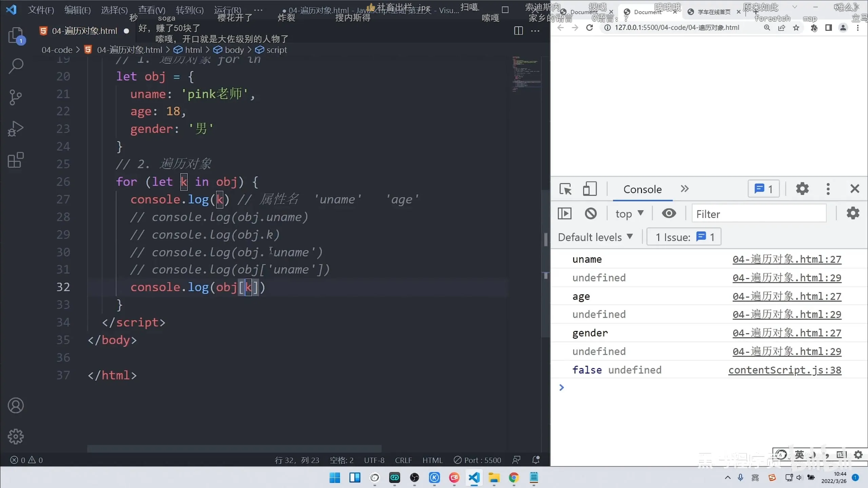868x488 pixels.
Task: Clear the console with the ban icon
Action: tap(591, 214)
